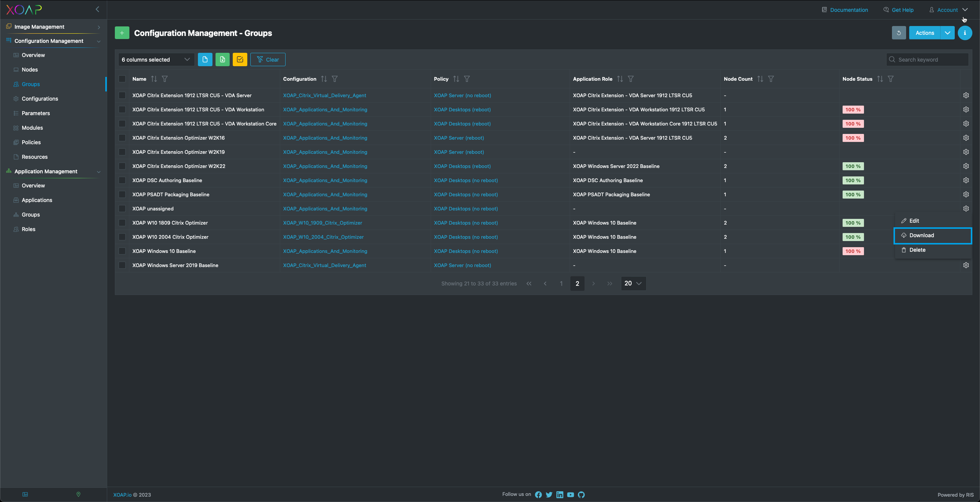Sort by Name column arrows
This screenshot has width=980, height=502.
click(x=154, y=79)
